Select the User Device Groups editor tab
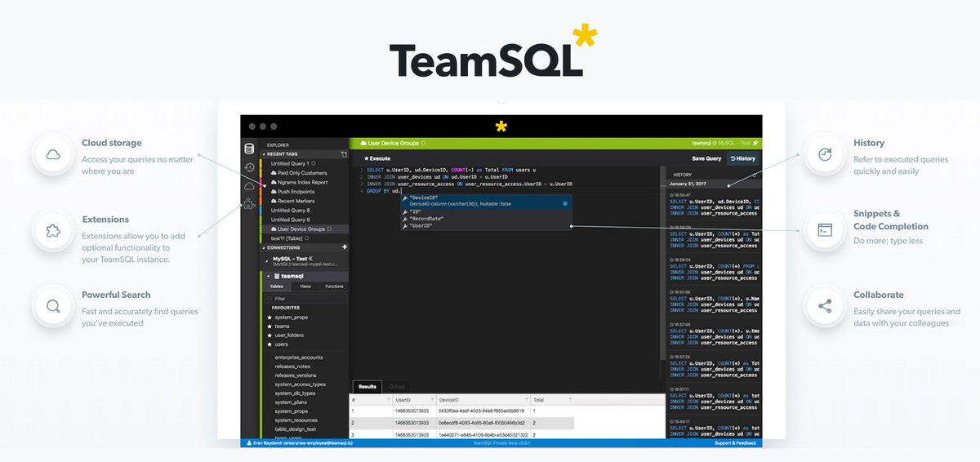 391,143
